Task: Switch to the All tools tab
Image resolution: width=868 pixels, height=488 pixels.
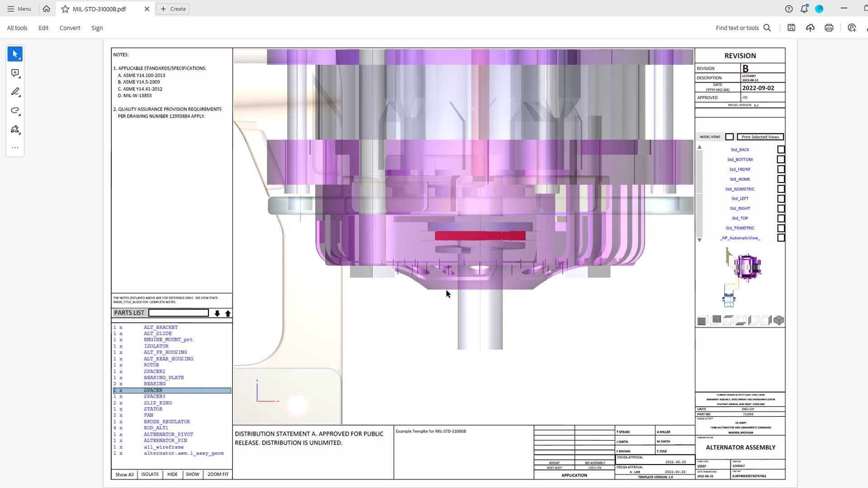Action: (x=17, y=28)
